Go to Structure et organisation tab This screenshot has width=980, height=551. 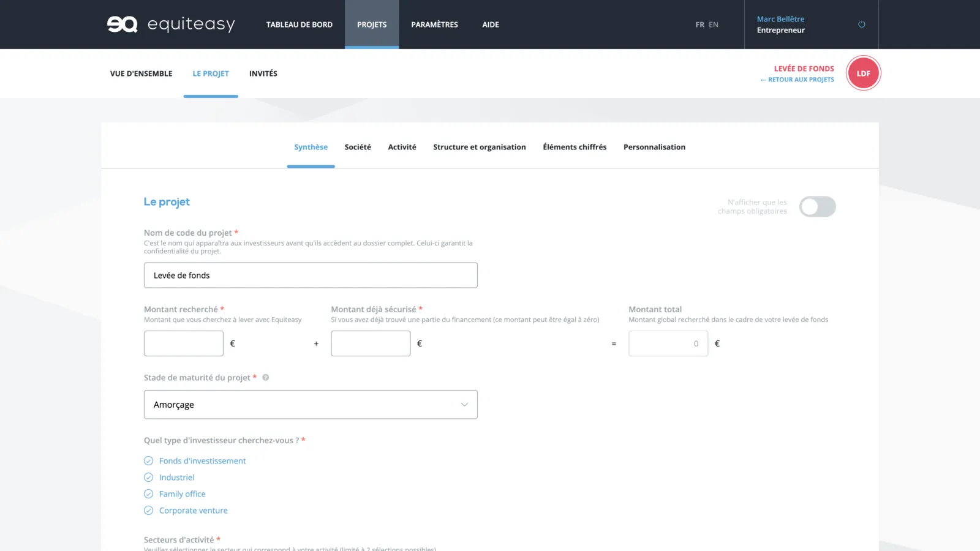tap(479, 148)
